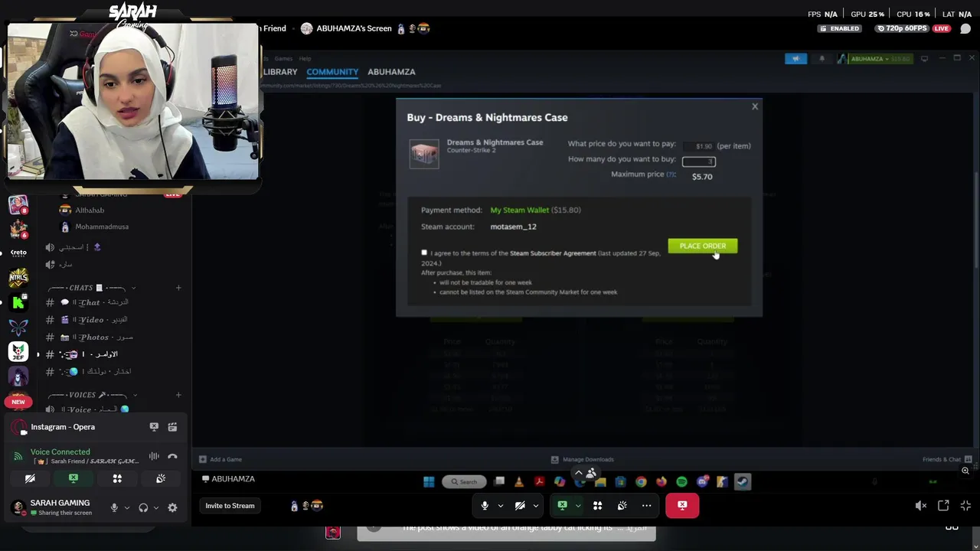This screenshot has height=551, width=980.
Task: Open the Steam LIBRARY tab
Action: click(280, 72)
